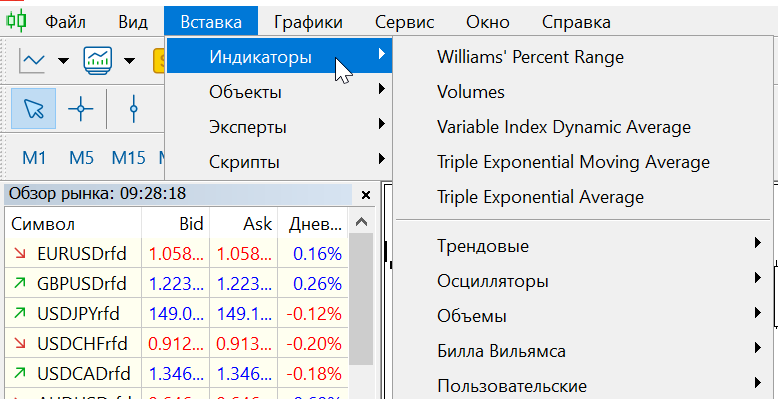Select the cursor arrow tool
The height and width of the screenshot is (399, 778).
(34, 108)
